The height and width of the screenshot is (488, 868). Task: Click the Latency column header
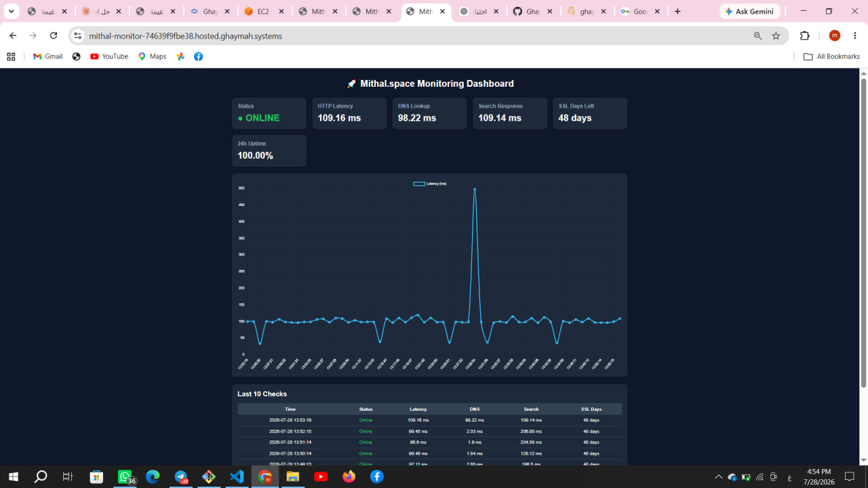tap(418, 409)
